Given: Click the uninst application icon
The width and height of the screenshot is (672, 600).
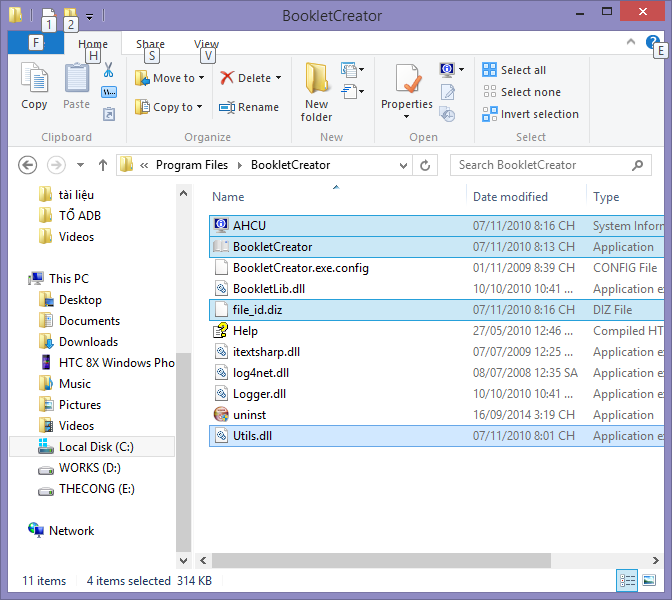Looking at the screenshot, I should point(221,414).
